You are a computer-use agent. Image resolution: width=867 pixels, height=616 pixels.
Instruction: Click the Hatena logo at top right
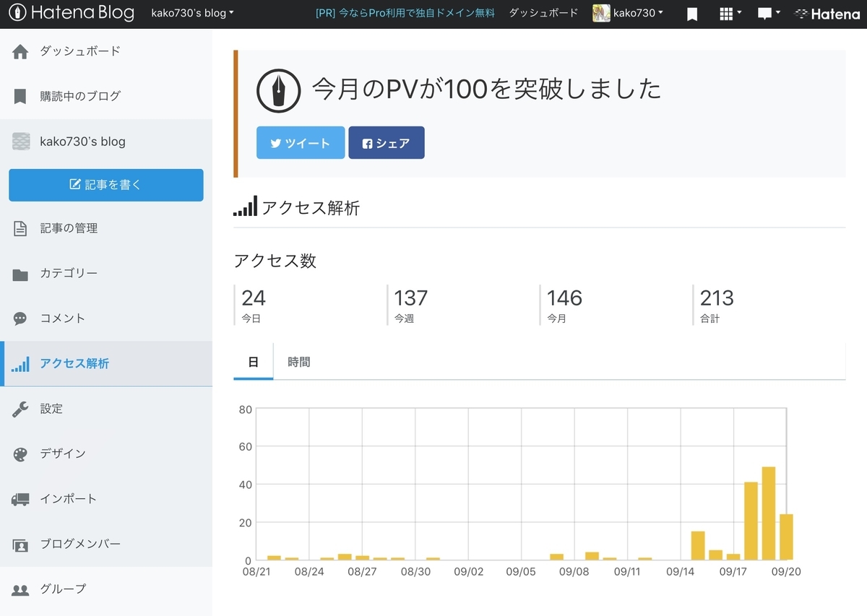[x=827, y=14]
